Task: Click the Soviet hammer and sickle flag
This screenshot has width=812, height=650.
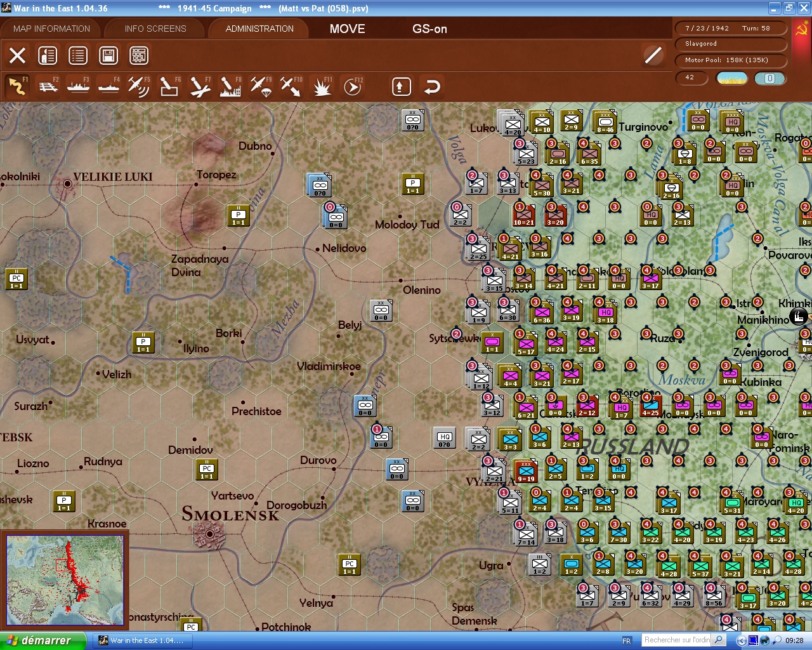Action: click(x=802, y=29)
